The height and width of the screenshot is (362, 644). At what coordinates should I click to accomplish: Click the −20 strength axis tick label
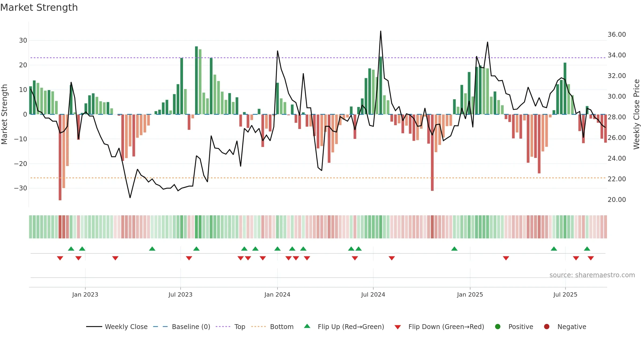(20, 164)
